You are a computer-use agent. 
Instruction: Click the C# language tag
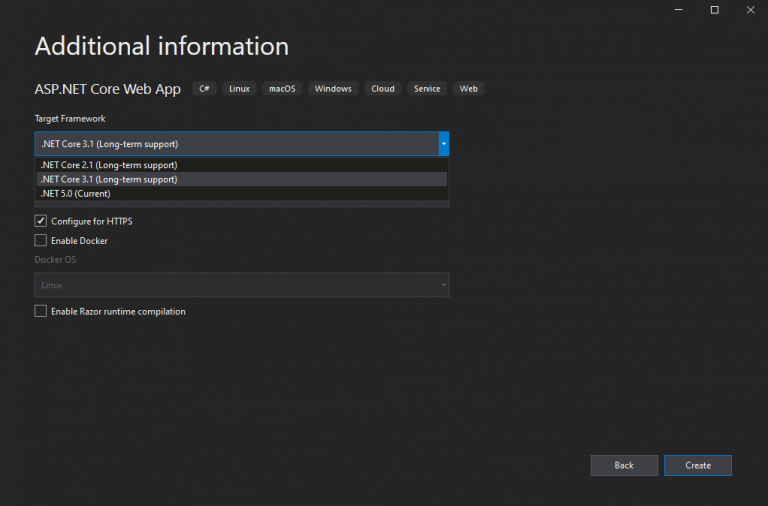coord(205,89)
